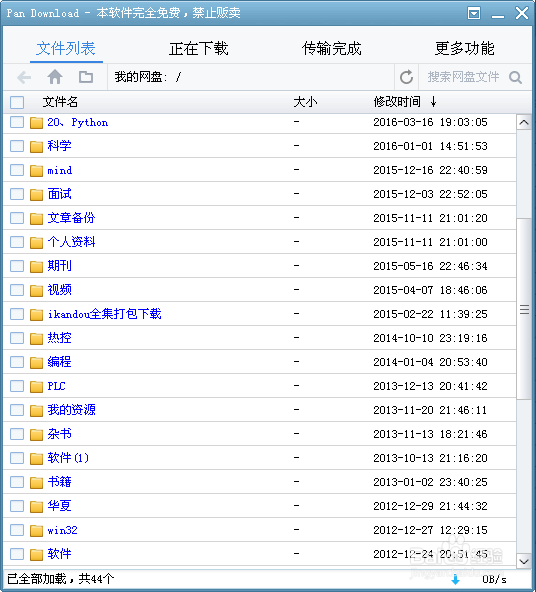
Task: Tick the select-all checkbox in the header
Action: click(x=17, y=102)
